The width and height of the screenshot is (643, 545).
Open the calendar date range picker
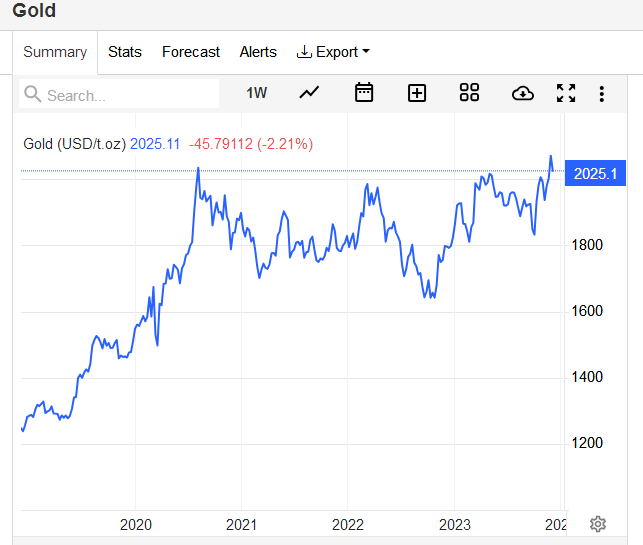coord(364,92)
